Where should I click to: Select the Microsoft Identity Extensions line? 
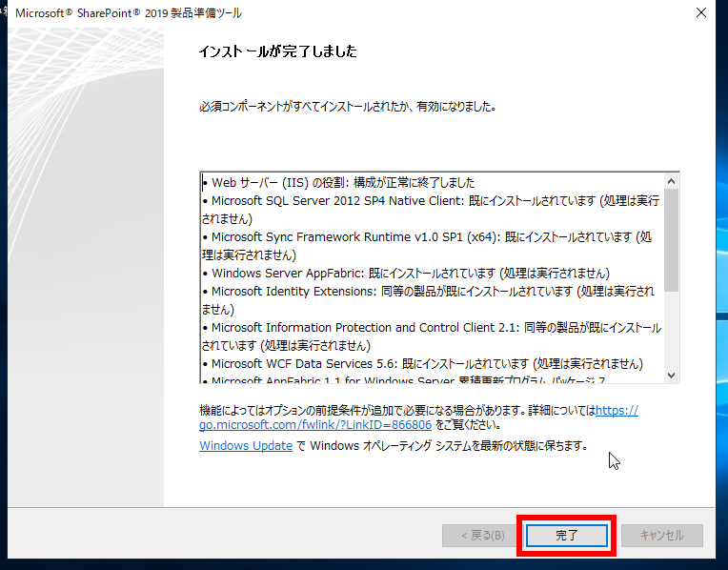coord(428,300)
